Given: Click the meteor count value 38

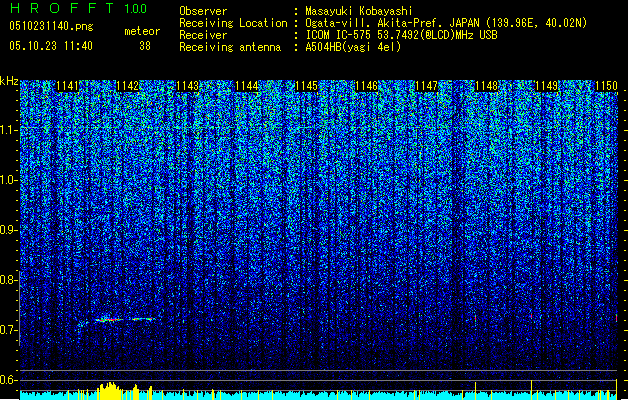Looking at the screenshot, I should click(x=145, y=46).
